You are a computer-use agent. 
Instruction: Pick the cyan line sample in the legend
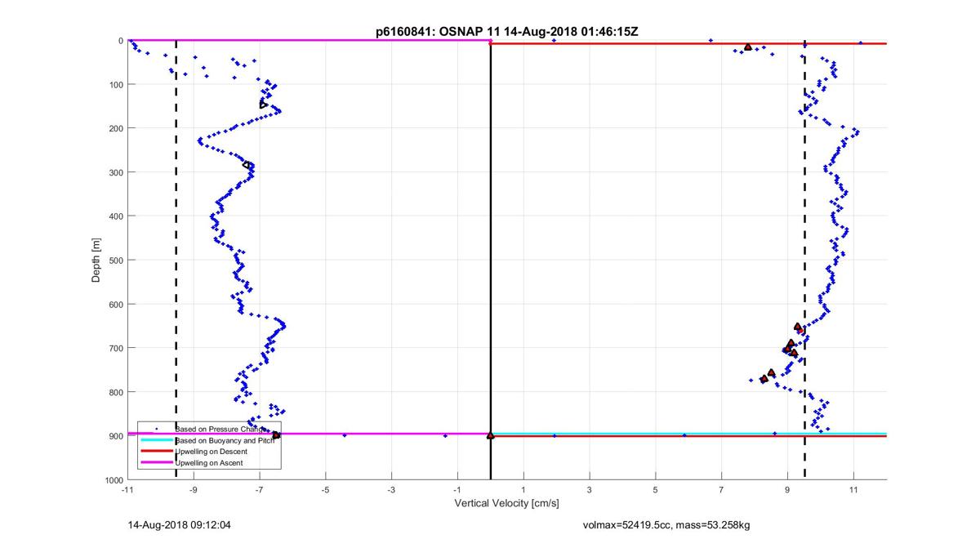156,439
